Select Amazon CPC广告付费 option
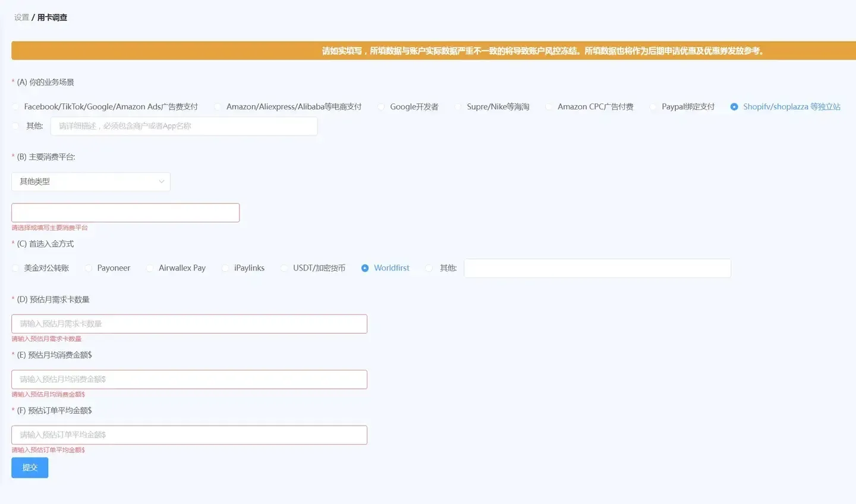856x504 pixels. (x=549, y=107)
